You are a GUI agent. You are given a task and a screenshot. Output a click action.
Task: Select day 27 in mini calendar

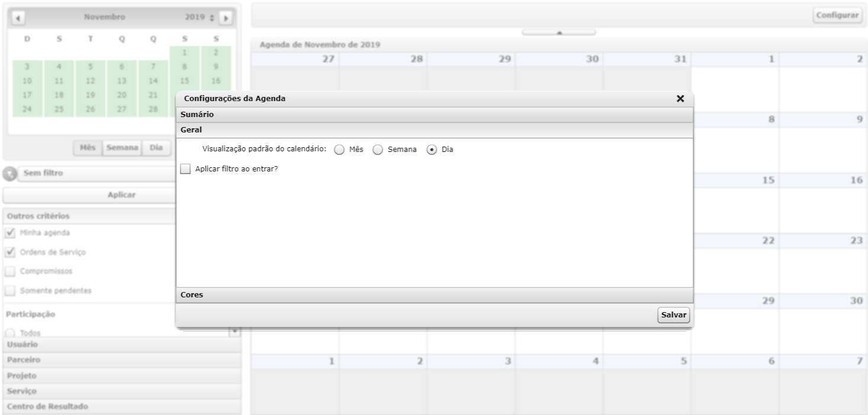coord(122,109)
